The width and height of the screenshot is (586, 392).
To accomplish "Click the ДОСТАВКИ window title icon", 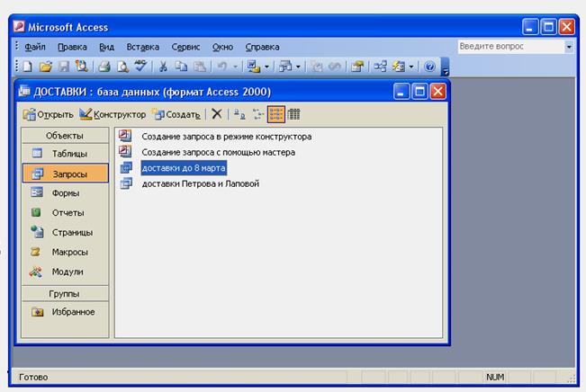I will 24,91.
